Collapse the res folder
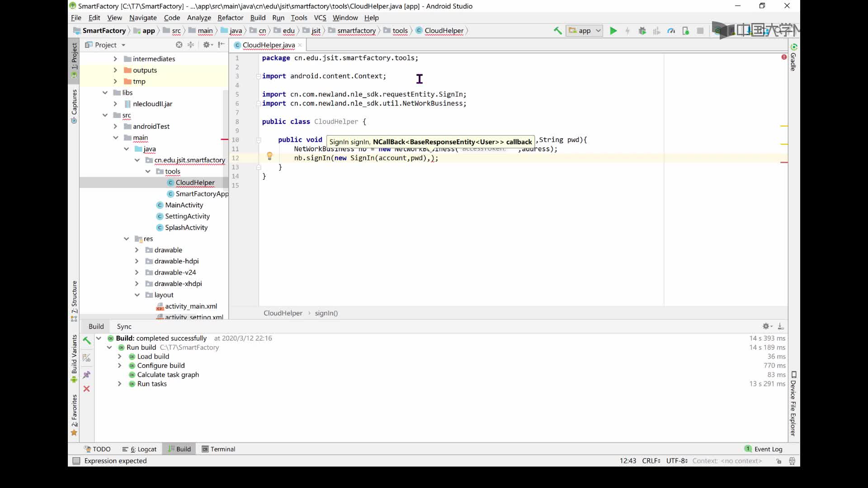This screenshot has width=868, height=488. 126,239
